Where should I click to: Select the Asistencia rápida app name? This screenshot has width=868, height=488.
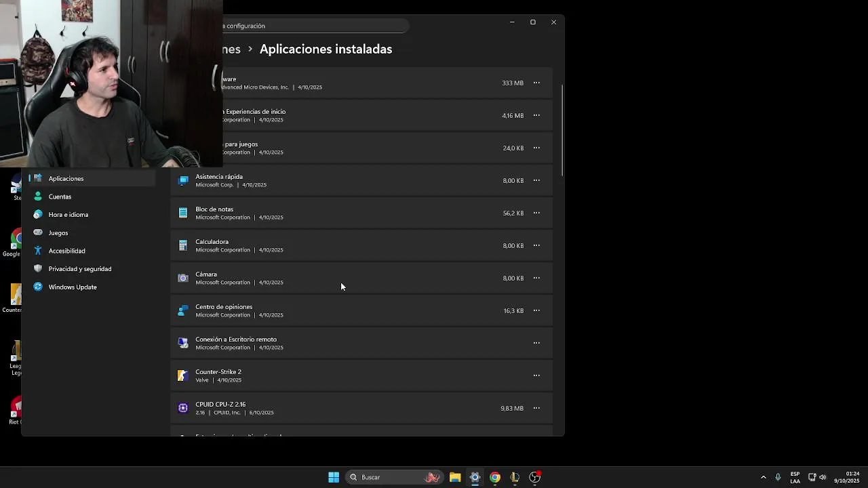coord(219,177)
